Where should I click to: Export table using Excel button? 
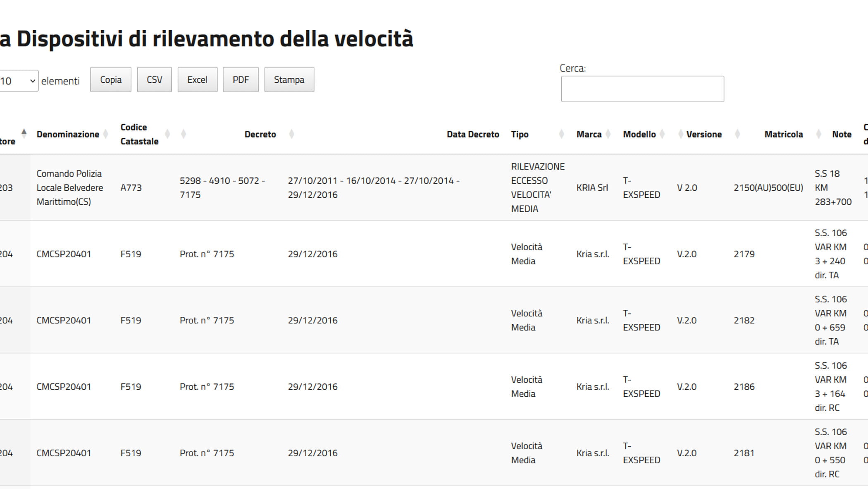pos(197,79)
